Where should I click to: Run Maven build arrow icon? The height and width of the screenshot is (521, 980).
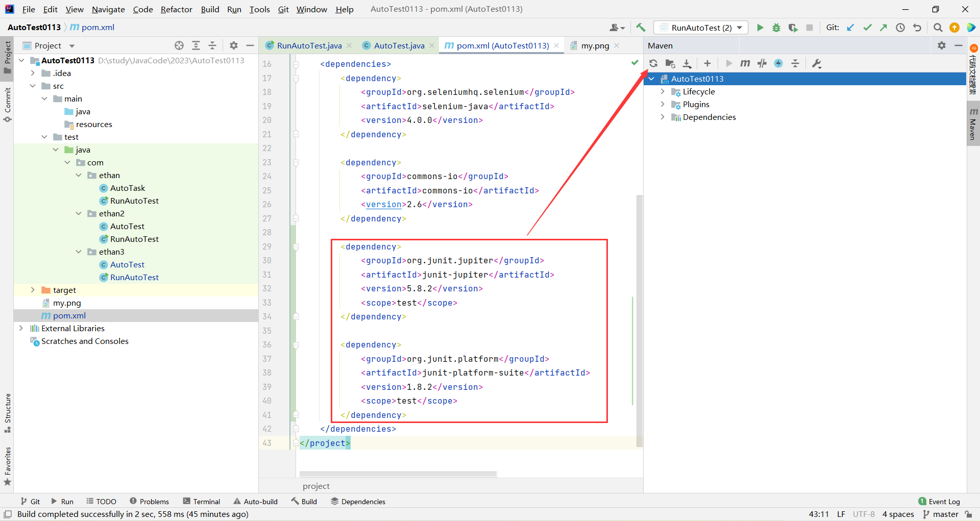(729, 63)
